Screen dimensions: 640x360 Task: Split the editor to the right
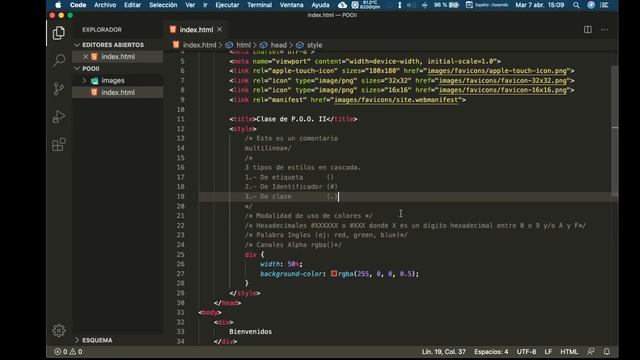click(588, 29)
